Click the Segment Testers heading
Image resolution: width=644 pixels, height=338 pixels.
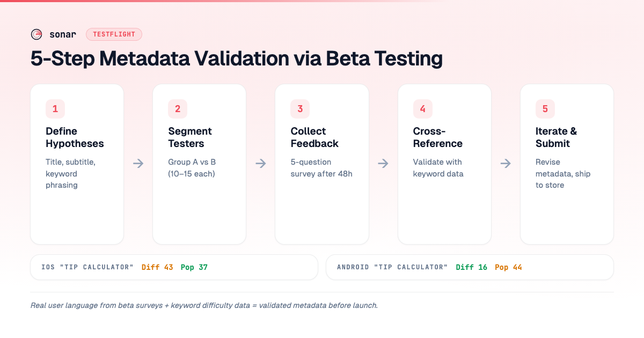point(190,137)
